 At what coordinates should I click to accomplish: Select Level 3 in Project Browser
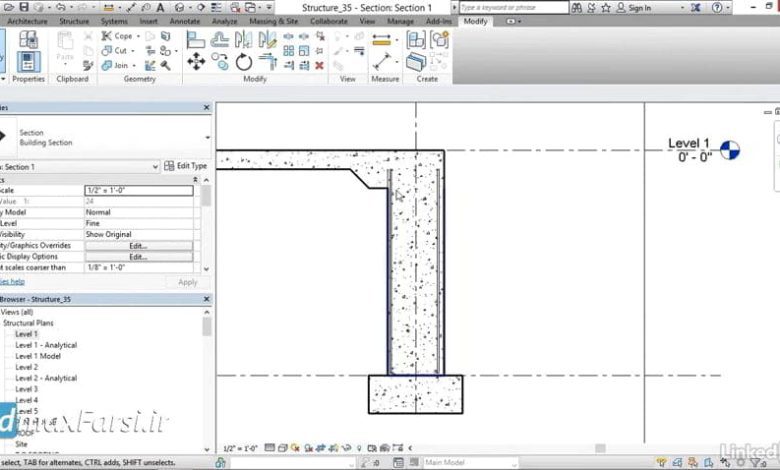pyautogui.click(x=26, y=389)
